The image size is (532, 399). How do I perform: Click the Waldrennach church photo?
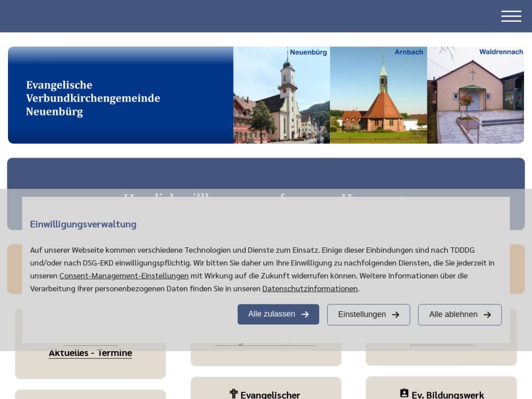475,95
